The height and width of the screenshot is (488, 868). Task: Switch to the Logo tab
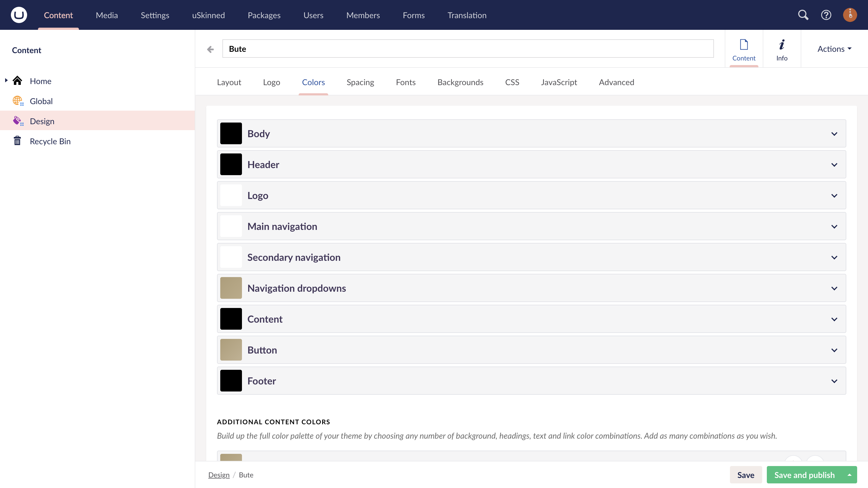271,82
